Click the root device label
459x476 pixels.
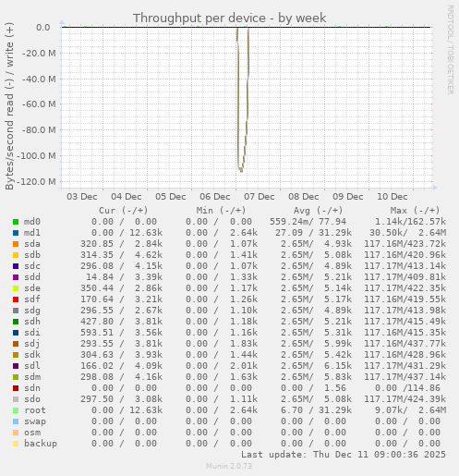tap(35, 410)
